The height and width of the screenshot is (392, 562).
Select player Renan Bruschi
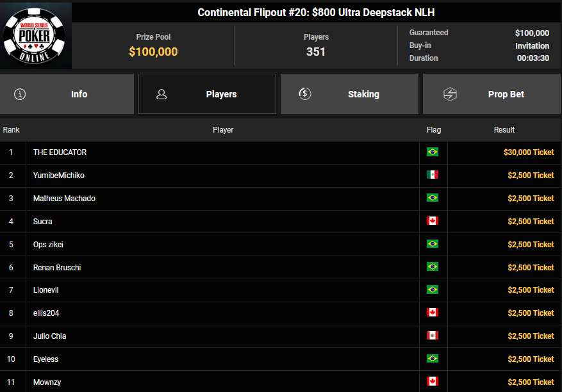click(x=57, y=267)
